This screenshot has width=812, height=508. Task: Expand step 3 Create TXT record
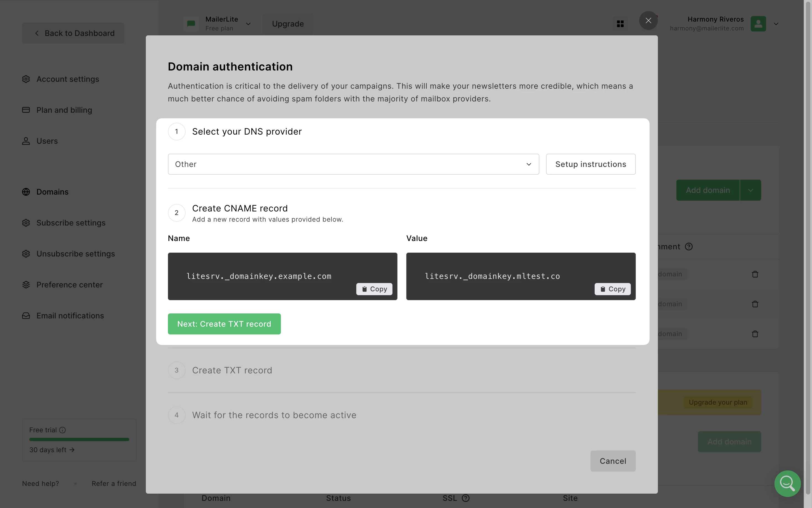232,370
